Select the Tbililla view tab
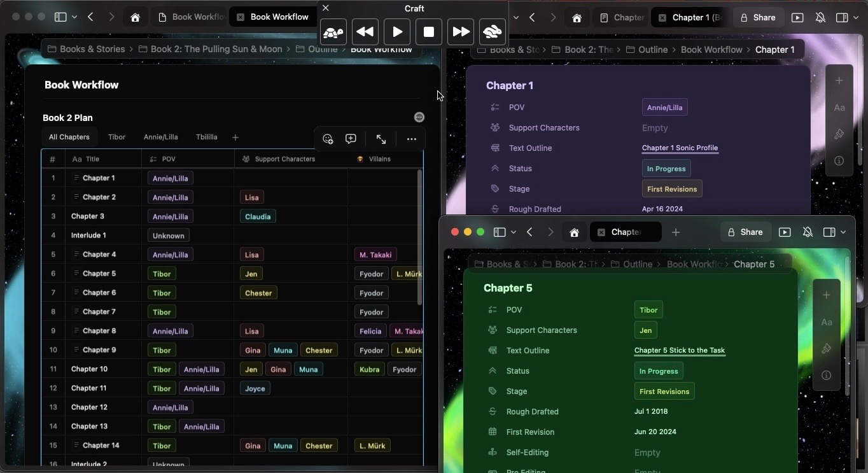The image size is (868, 473). tap(206, 137)
